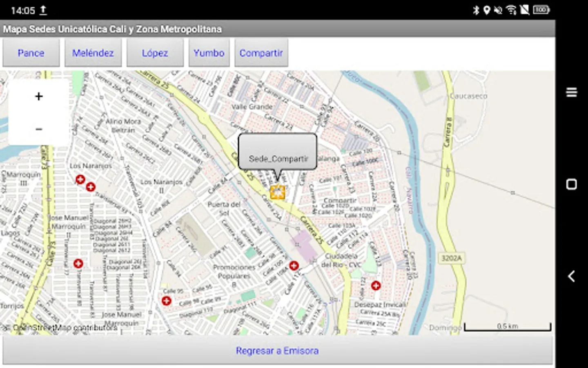Zoom in the map with plus

click(x=39, y=96)
